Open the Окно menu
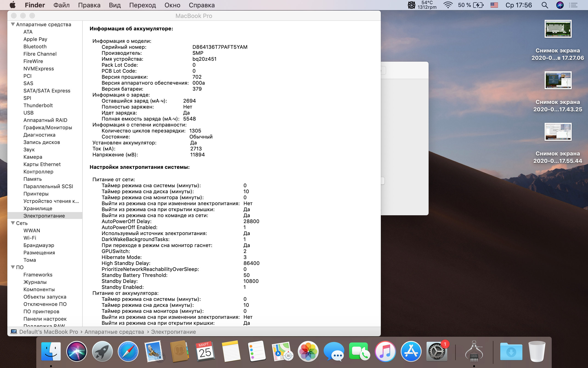 tap(172, 5)
